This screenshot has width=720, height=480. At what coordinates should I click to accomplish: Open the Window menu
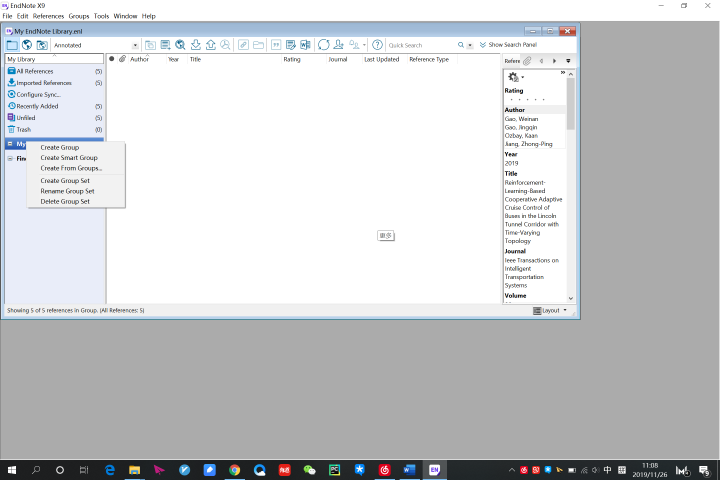[x=125, y=16]
